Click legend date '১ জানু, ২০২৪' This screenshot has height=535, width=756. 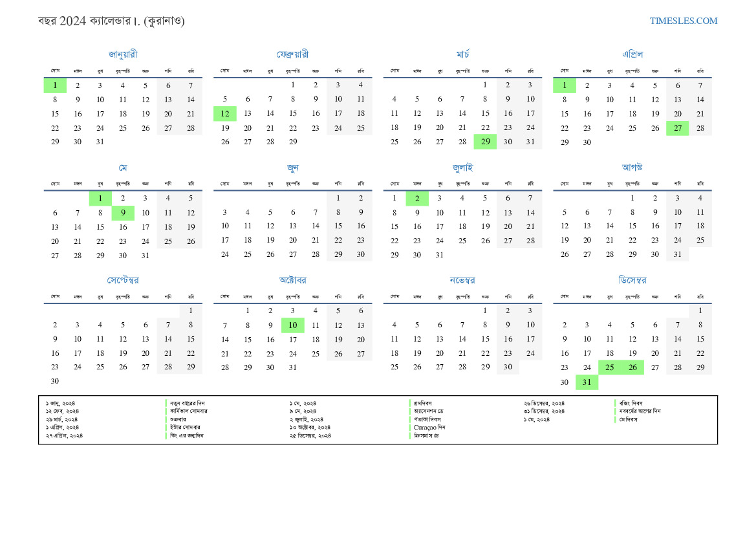coord(61,403)
